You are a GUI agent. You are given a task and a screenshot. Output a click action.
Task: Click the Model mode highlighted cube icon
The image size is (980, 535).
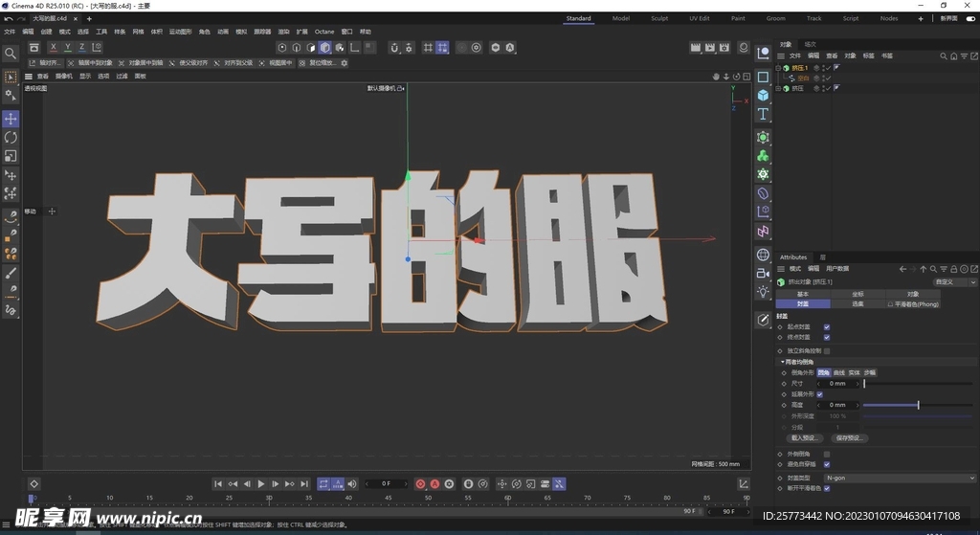click(325, 48)
